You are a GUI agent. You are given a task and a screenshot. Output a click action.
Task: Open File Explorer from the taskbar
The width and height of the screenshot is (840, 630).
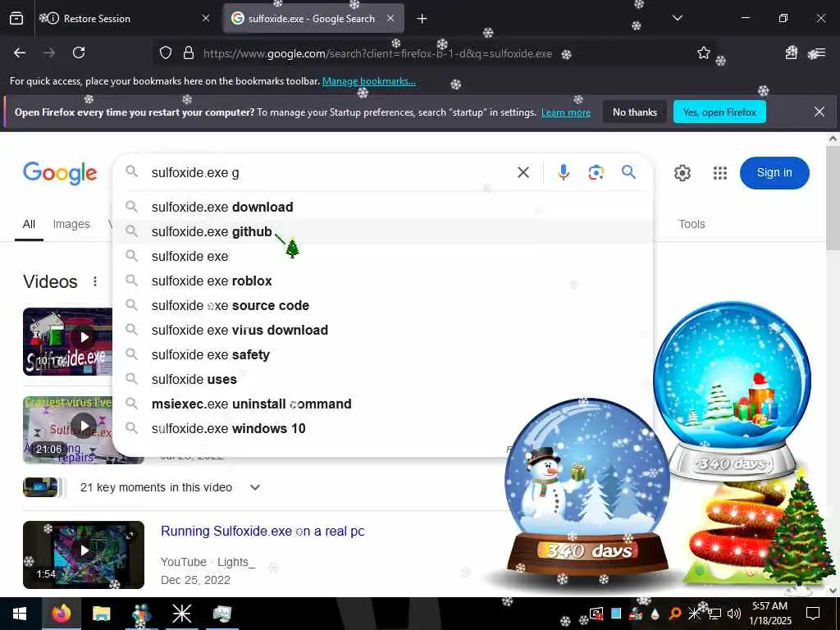tap(101, 614)
